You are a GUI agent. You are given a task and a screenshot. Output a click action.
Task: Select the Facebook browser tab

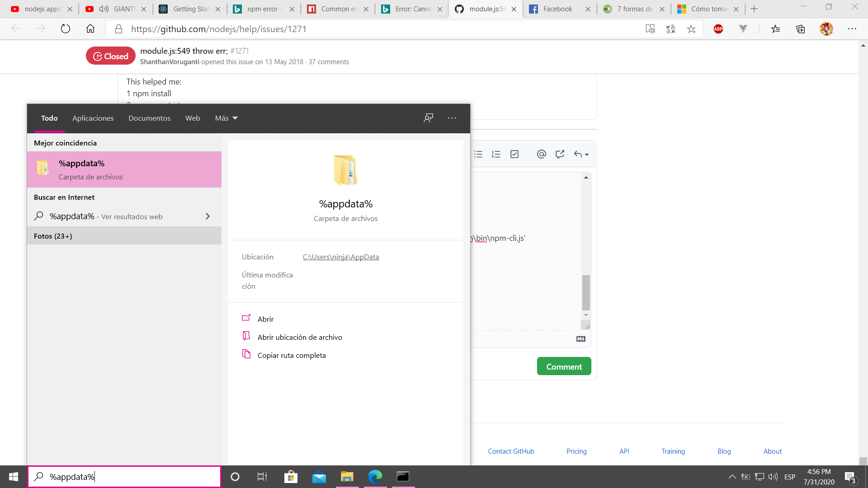coord(557,9)
